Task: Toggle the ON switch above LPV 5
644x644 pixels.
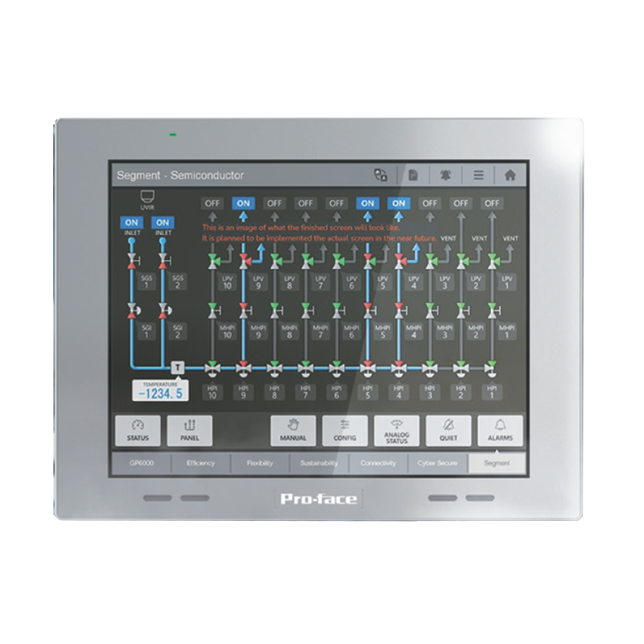Action: point(367,203)
